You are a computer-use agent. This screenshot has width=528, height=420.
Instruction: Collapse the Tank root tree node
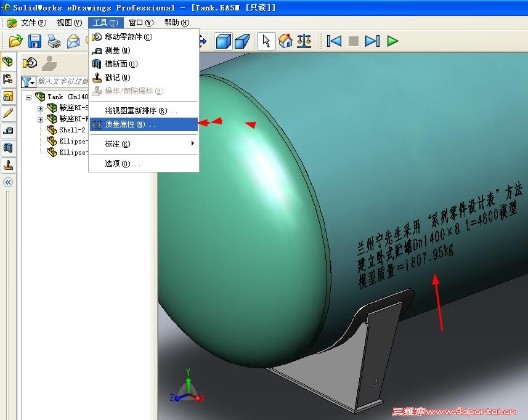28,97
